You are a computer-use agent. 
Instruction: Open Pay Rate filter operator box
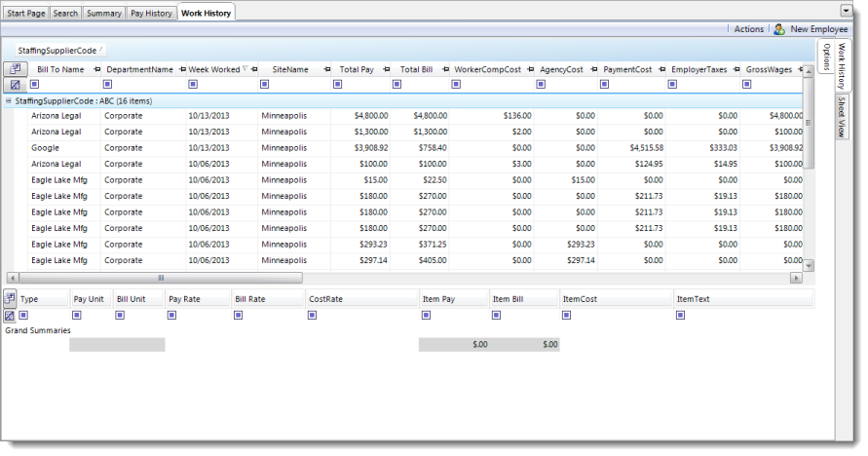tap(171, 315)
